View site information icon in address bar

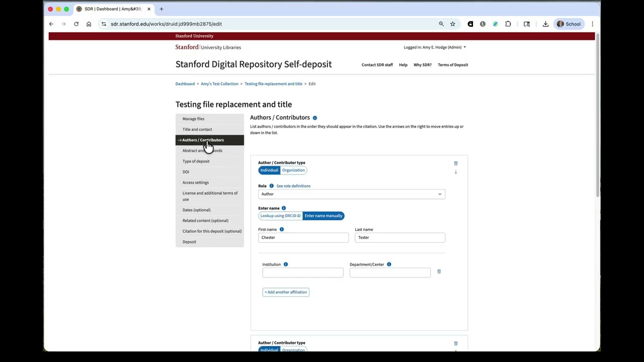click(104, 24)
